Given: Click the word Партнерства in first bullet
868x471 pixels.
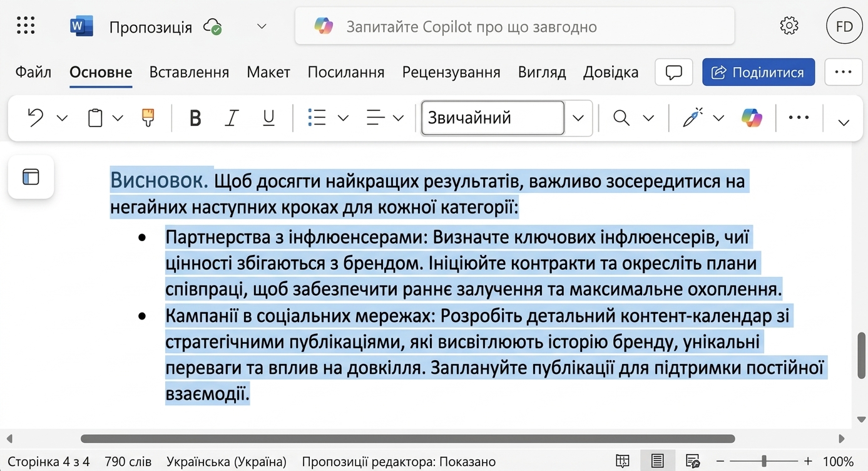Looking at the screenshot, I should coord(217,237).
